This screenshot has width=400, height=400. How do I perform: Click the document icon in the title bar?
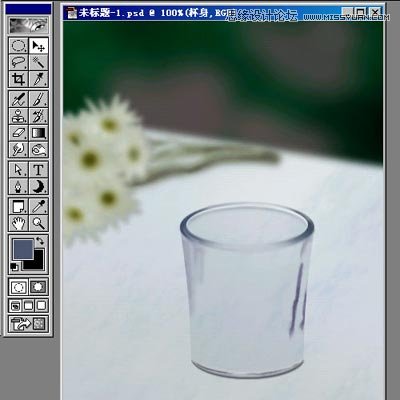(72, 13)
